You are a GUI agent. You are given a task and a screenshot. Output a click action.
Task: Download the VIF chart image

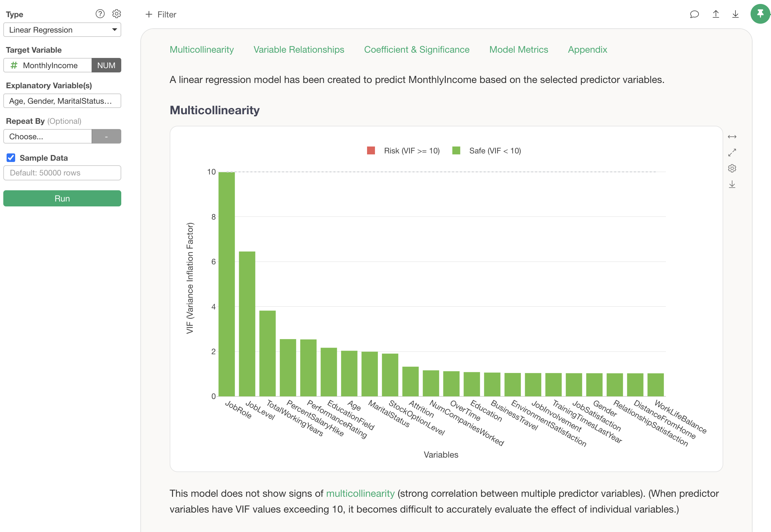pyautogui.click(x=732, y=184)
